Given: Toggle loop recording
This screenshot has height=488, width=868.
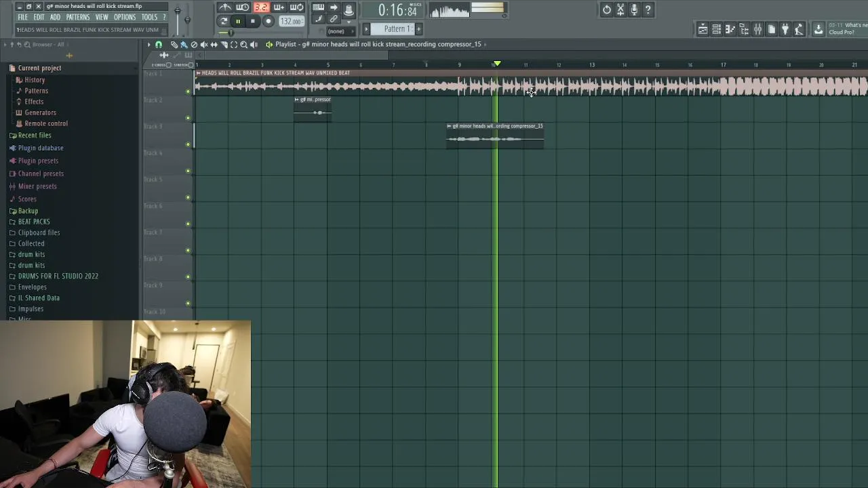Looking at the screenshot, I should [x=296, y=7].
